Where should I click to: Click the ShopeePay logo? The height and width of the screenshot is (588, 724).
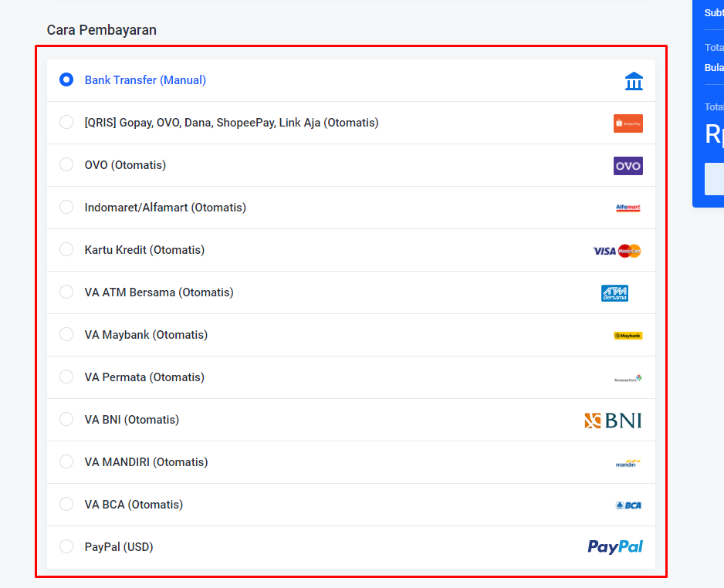(x=628, y=123)
